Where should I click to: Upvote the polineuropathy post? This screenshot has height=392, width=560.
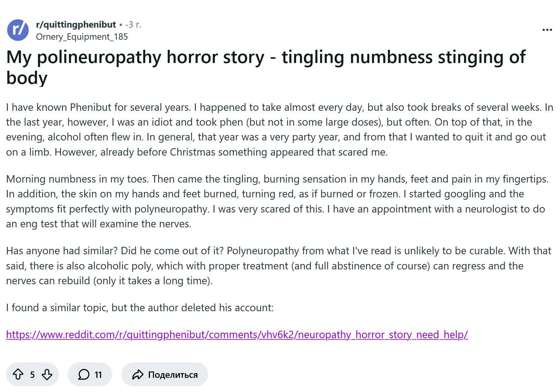18,374
